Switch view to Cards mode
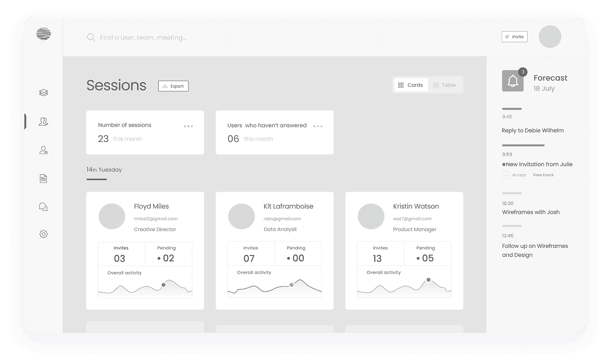The height and width of the screenshot is (364, 609). coord(411,85)
